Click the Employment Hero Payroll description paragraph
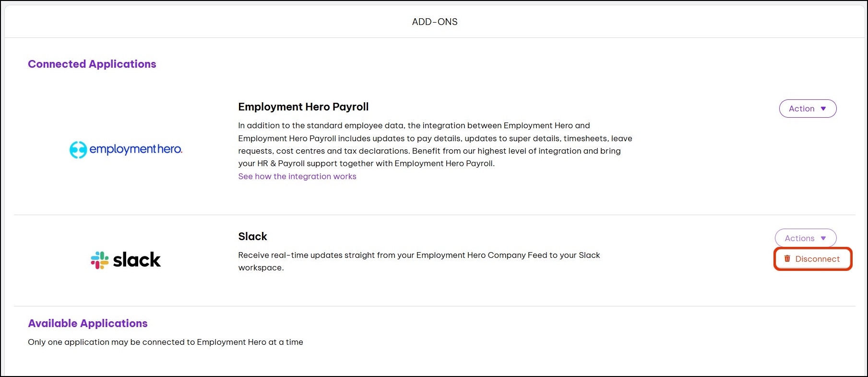The height and width of the screenshot is (377, 868). pos(435,145)
